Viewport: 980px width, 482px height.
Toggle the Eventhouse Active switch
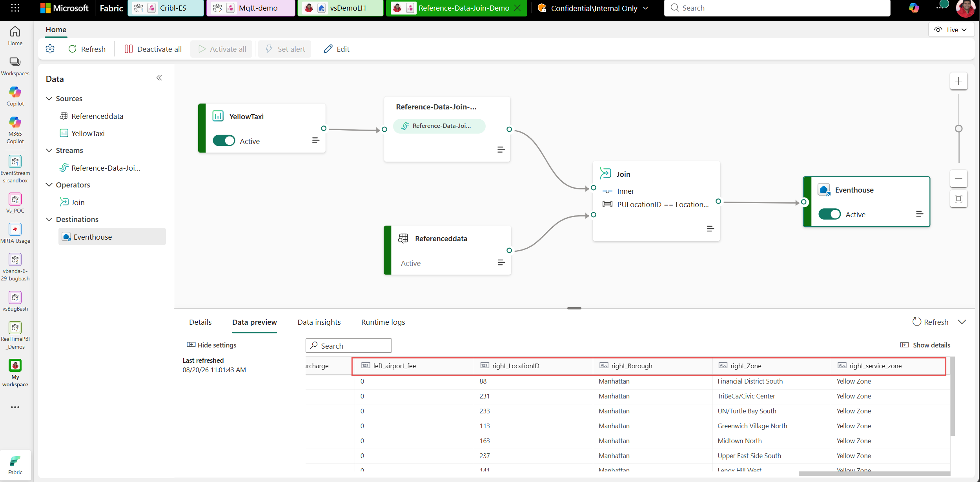click(x=829, y=214)
